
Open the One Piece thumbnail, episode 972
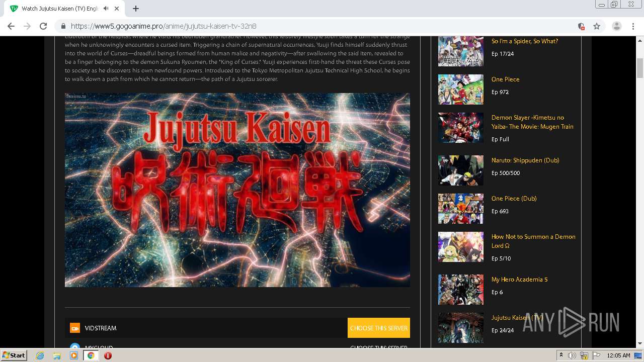[x=460, y=89]
